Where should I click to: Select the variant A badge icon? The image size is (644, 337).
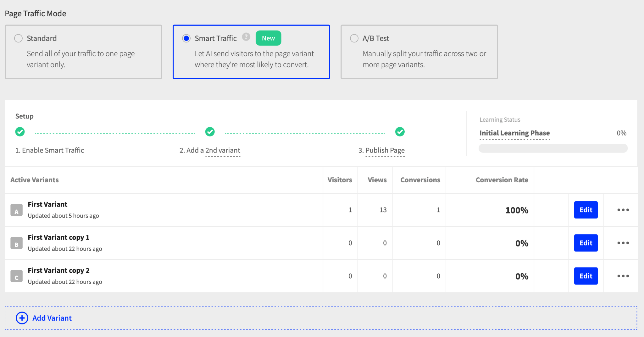16,210
